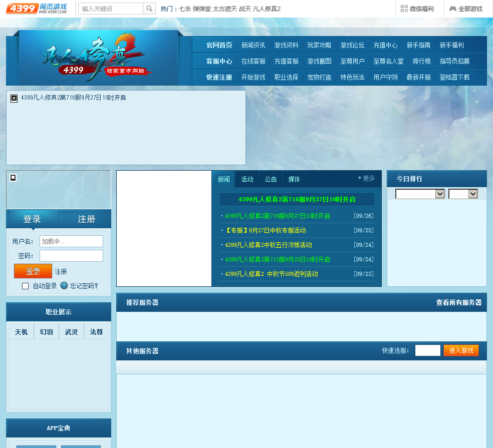
Task: Focus the 输入关键词 search field
Action: (x=111, y=9)
